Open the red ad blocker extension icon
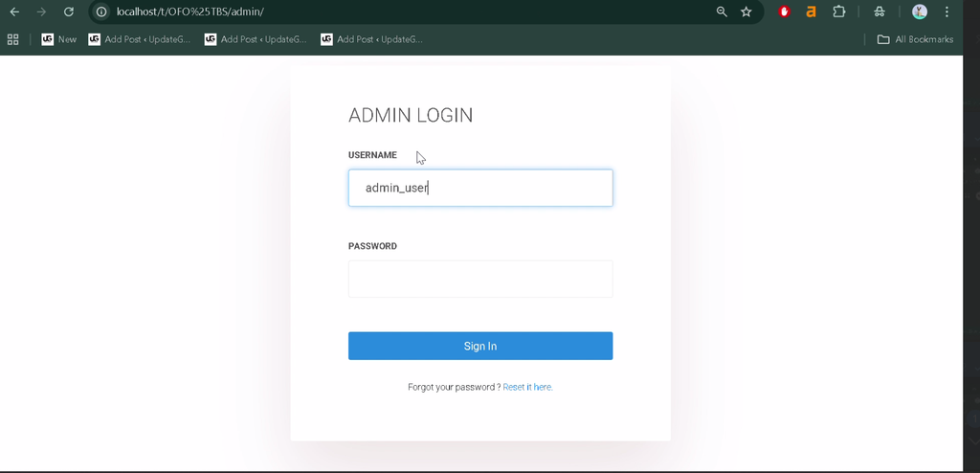The height and width of the screenshot is (473, 980). (784, 11)
